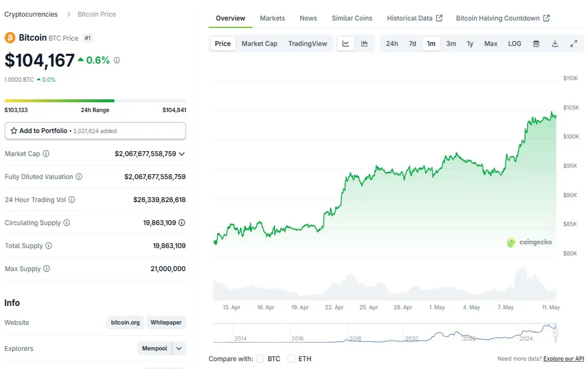The width and height of the screenshot is (588, 369).
Task: Go to Cryptocurrencies breadcrumb link
Action: 31,14
